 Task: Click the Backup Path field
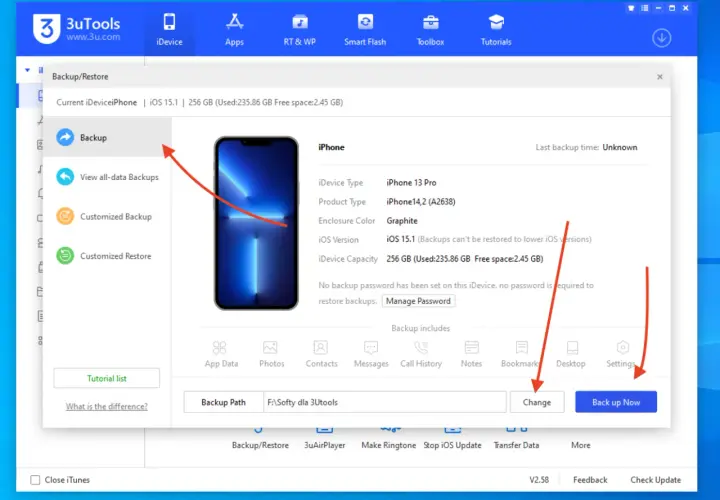point(385,402)
